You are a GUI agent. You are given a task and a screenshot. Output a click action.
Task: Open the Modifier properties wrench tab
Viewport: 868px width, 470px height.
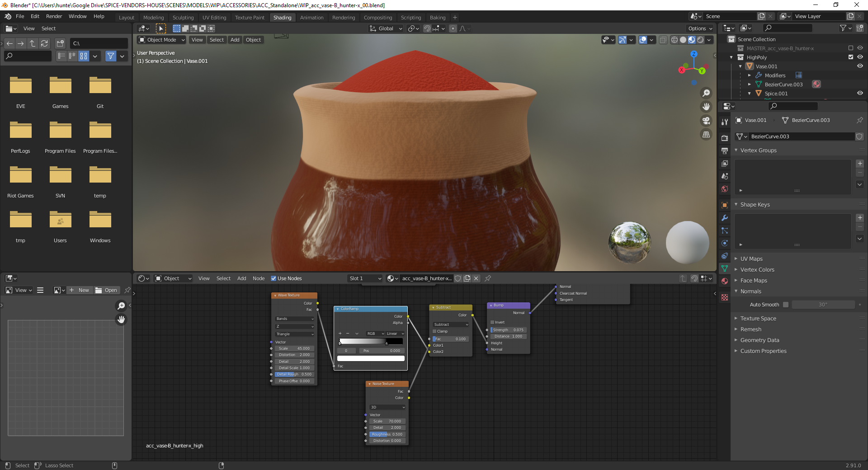pyautogui.click(x=725, y=218)
